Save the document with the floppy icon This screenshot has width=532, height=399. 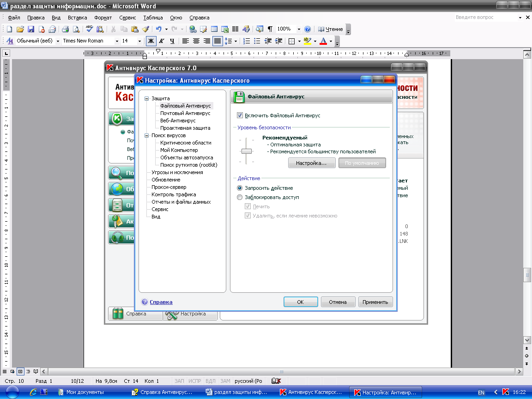(31, 29)
